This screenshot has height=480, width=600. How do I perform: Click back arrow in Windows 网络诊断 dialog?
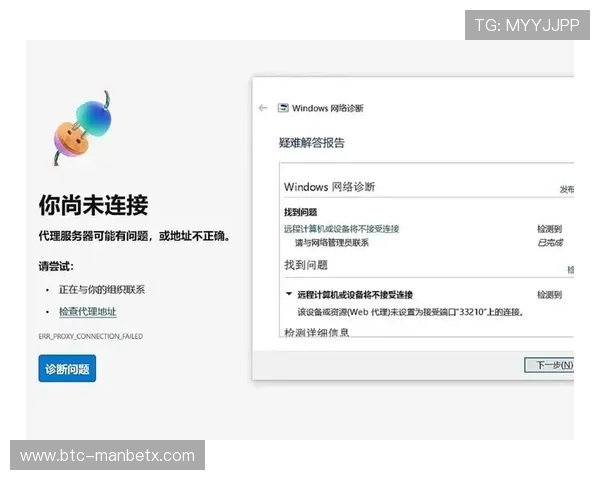coord(263,108)
